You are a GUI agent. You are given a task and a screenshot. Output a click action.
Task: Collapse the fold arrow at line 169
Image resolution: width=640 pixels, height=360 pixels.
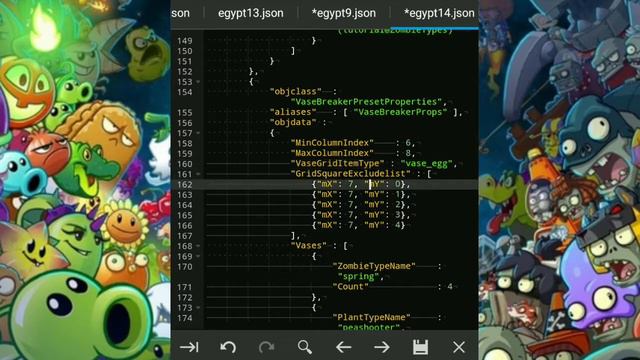pos(198,256)
